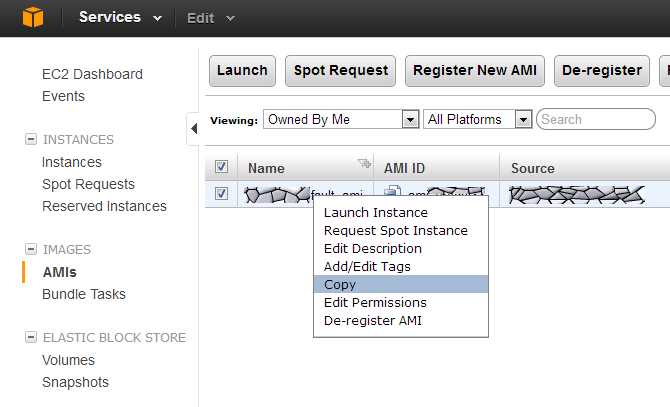Click the AMI icon in the AMI ID cell
The height and width of the screenshot is (407, 670).
click(392, 191)
